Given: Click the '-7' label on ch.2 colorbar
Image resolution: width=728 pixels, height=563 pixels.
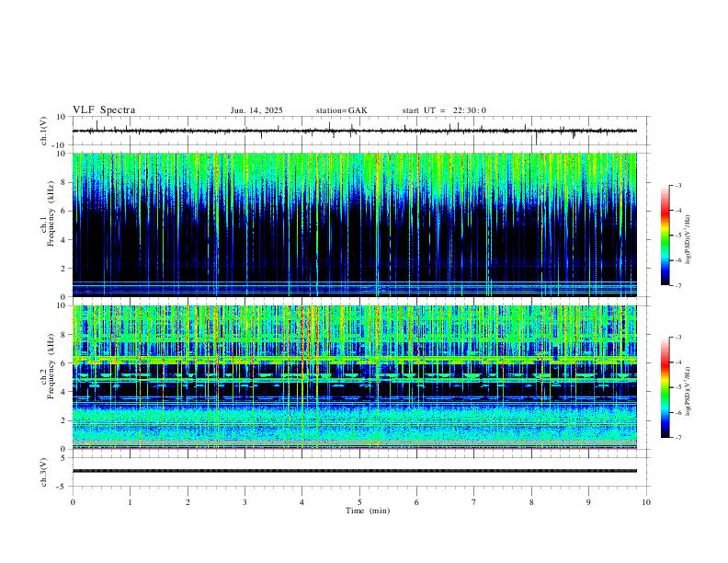Looking at the screenshot, I should (677, 437).
